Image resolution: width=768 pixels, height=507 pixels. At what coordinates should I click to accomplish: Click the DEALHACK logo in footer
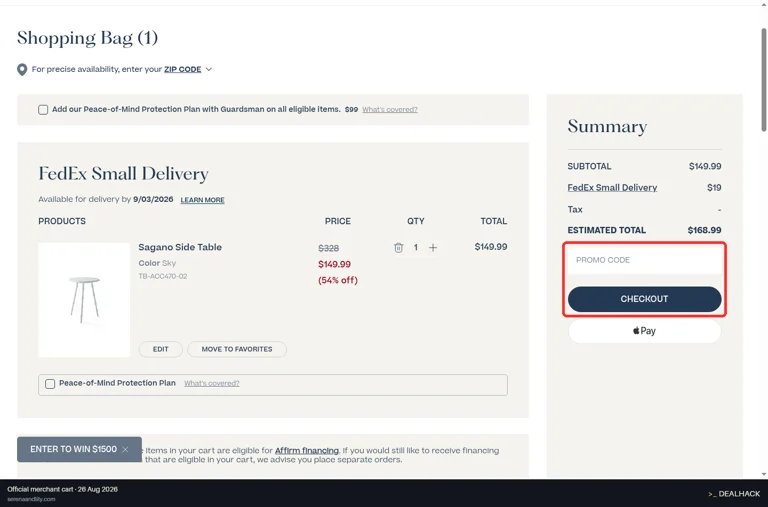point(734,494)
